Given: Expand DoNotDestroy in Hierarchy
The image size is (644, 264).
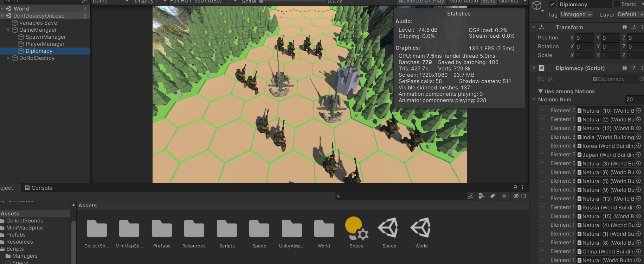Looking at the screenshot, I should click(x=8, y=58).
